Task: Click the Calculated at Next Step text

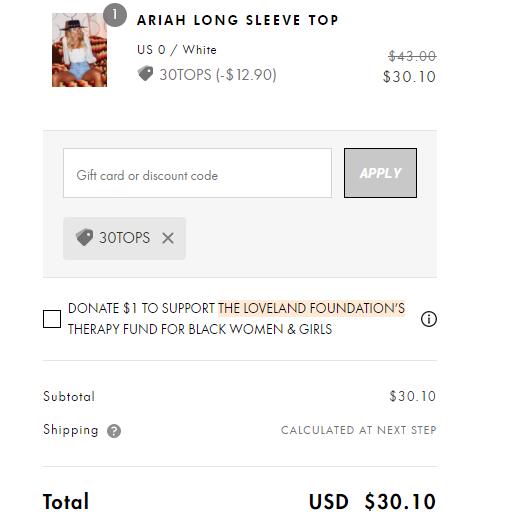Action: 359,430
